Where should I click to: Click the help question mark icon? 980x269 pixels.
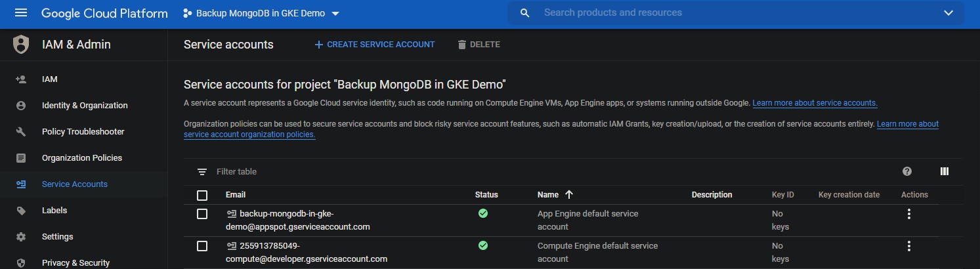click(x=907, y=171)
